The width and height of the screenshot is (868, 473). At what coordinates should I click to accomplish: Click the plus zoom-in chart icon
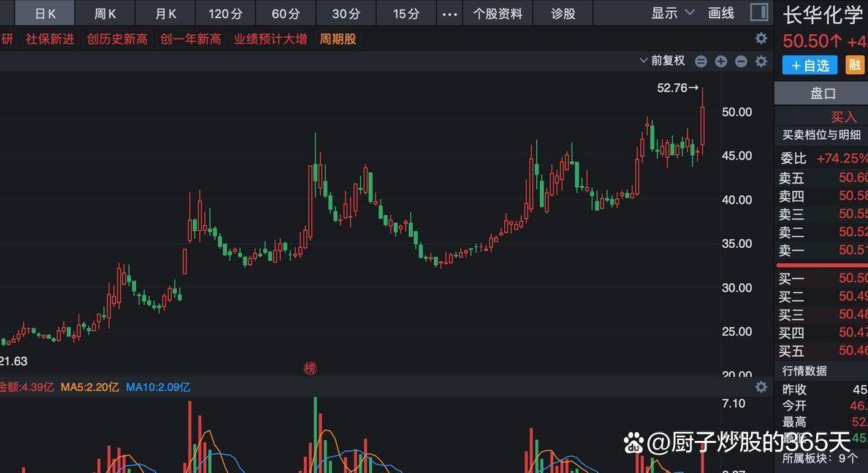(721, 61)
